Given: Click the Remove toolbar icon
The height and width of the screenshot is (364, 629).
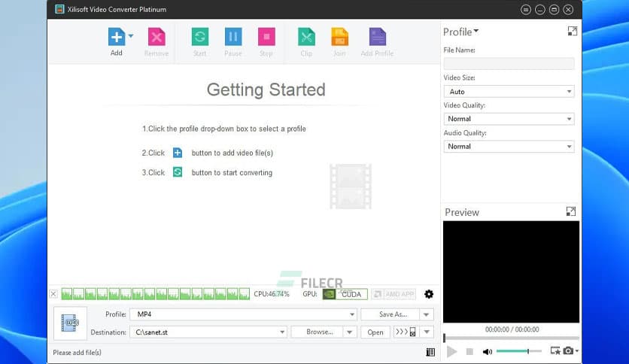Looking at the screenshot, I should click(156, 37).
